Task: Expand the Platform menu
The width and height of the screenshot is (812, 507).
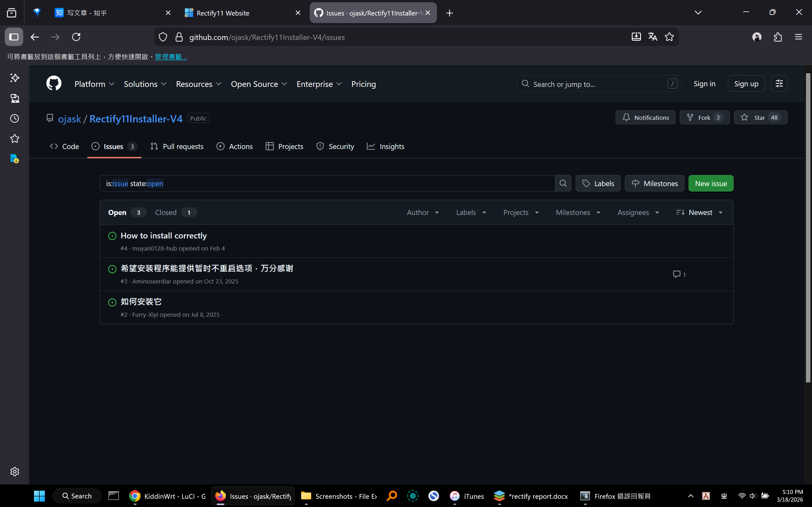Action: [x=94, y=84]
